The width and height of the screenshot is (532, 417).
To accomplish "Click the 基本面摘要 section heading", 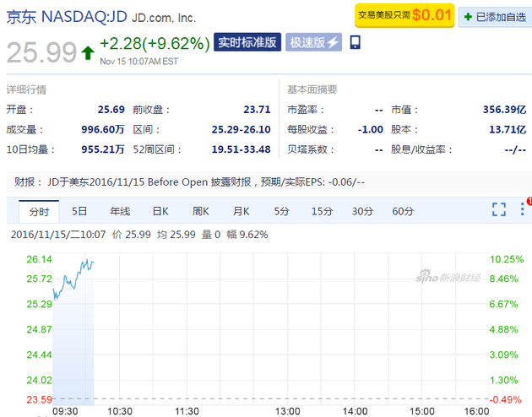I will 312,89.
